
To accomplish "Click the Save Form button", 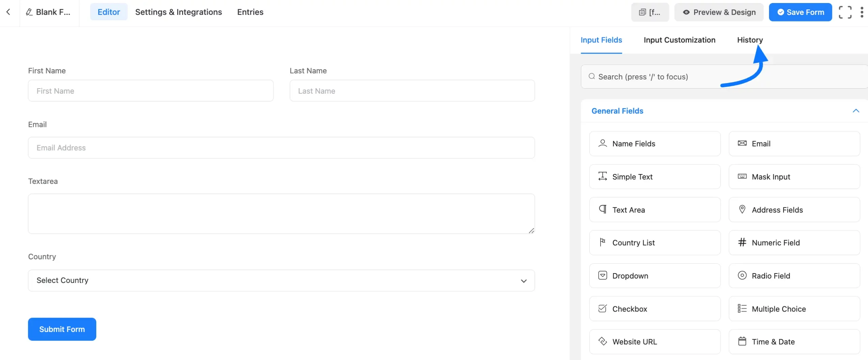I will (800, 13).
